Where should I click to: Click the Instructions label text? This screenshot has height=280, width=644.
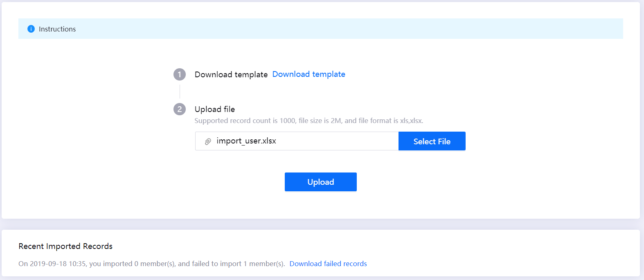57,29
